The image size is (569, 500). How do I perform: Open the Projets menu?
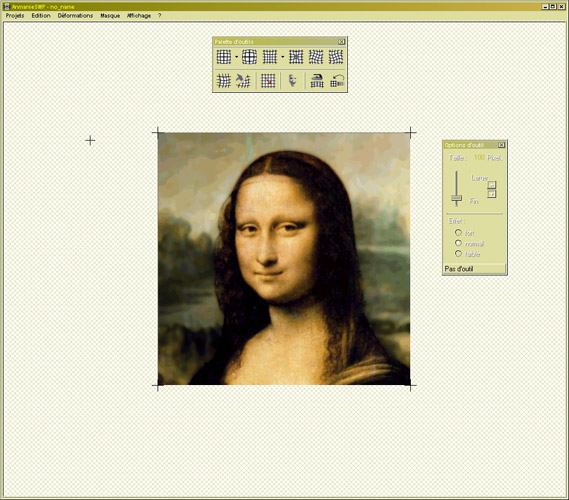pyautogui.click(x=15, y=16)
